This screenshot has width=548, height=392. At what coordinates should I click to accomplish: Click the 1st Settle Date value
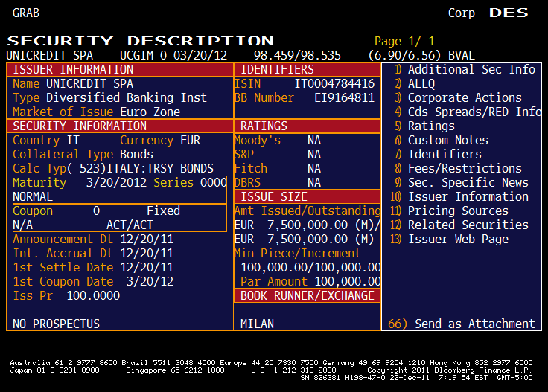coord(147,267)
